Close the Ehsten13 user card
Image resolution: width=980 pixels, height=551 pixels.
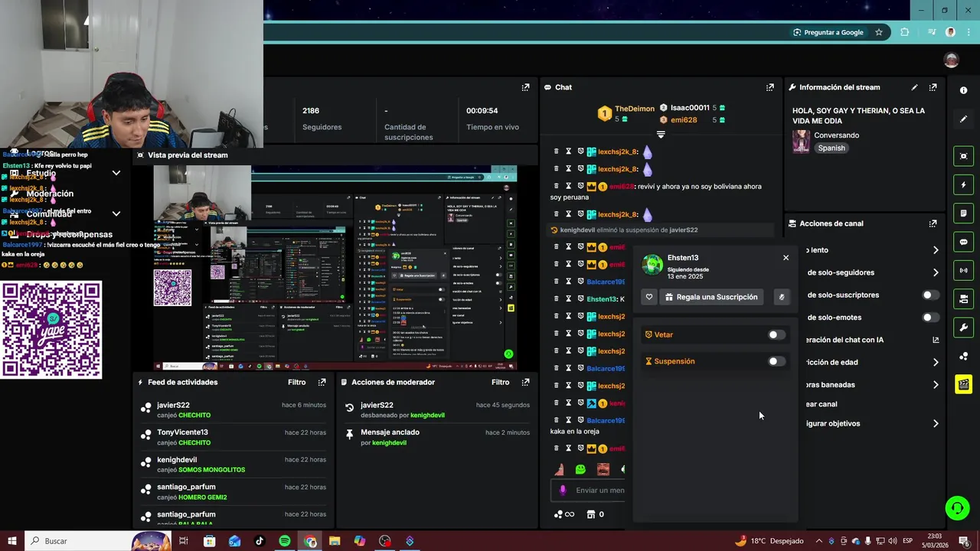[786, 258]
